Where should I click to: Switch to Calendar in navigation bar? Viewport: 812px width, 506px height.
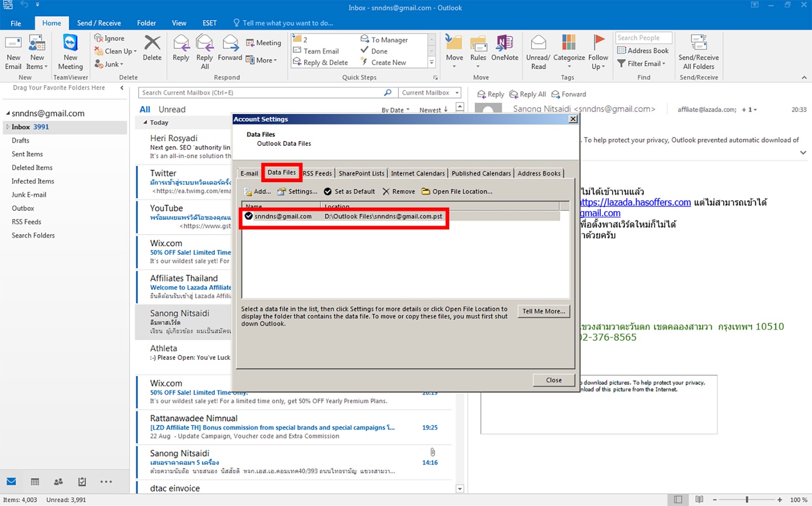[35, 482]
